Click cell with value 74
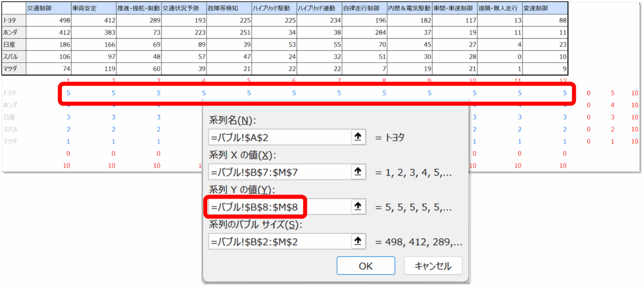 (x=48, y=69)
